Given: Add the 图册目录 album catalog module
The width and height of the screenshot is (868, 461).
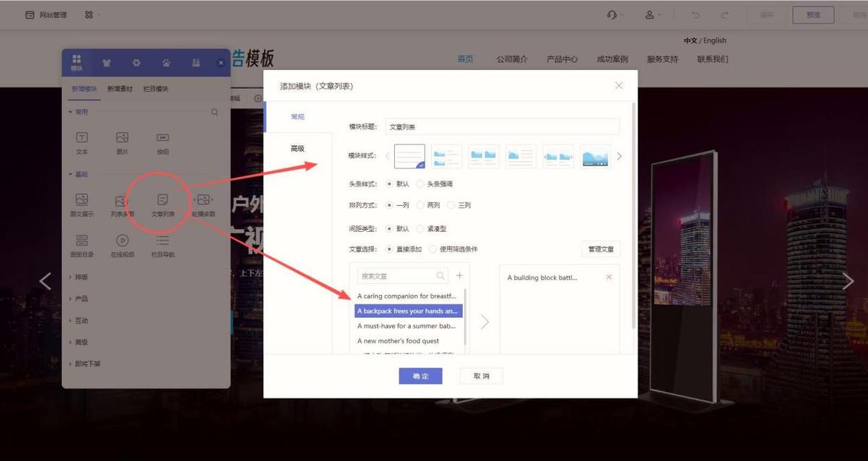Looking at the screenshot, I should [x=82, y=246].
